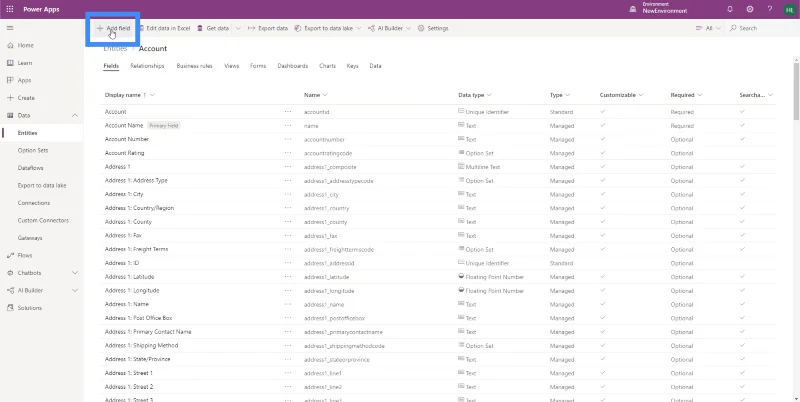Switch to the Data tab

(375, 66)
